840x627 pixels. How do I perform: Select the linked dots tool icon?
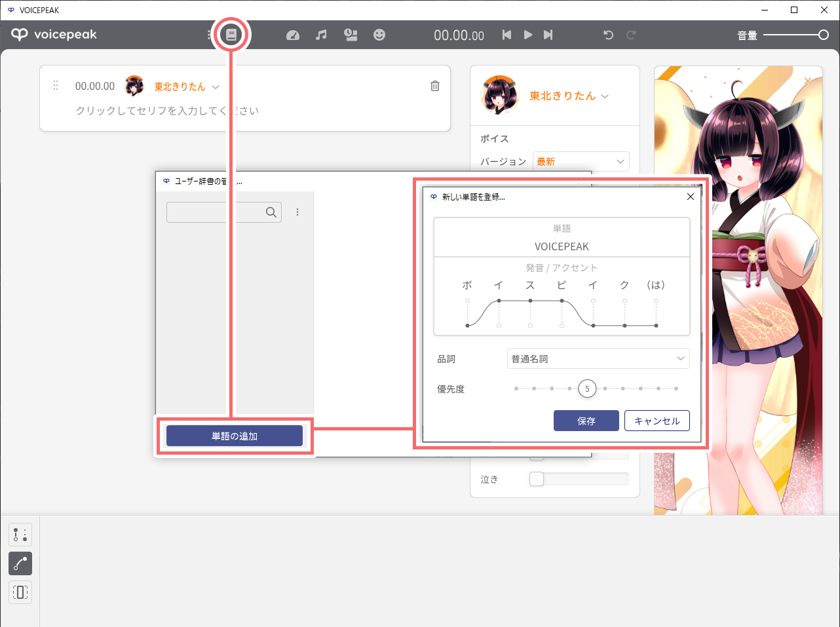(x=20, y=535)
